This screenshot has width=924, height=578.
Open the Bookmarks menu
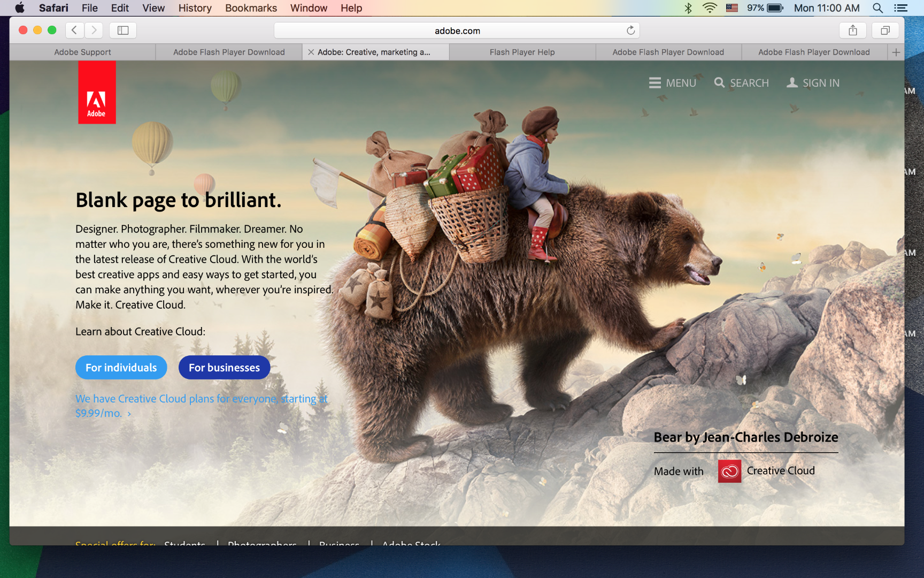pos(251,8)
